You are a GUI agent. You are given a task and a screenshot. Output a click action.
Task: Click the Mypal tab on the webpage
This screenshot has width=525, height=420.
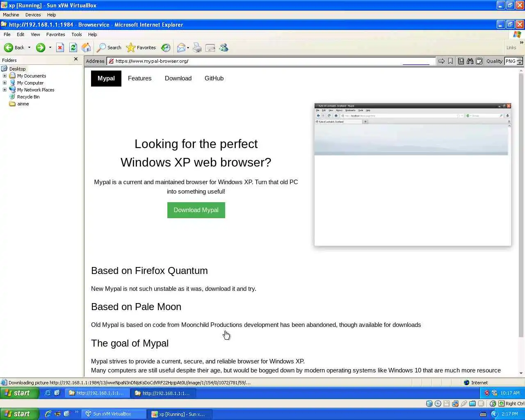(106, 78)
